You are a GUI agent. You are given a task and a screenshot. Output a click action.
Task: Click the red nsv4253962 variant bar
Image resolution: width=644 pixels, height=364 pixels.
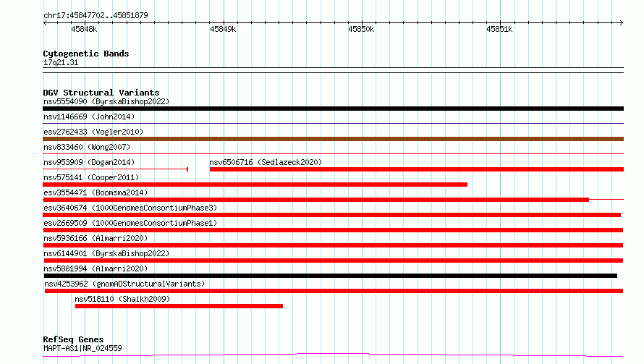pos(334,291)
